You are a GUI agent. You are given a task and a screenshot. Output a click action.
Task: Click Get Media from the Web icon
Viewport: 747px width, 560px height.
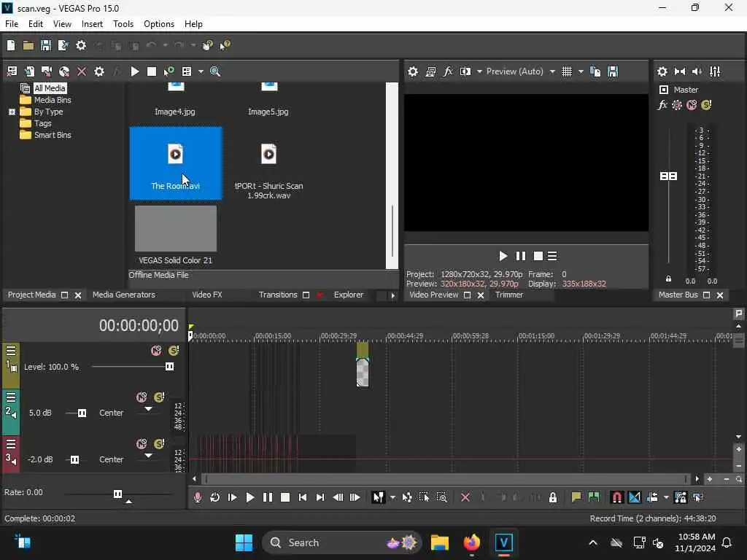(x=64, y=71)
